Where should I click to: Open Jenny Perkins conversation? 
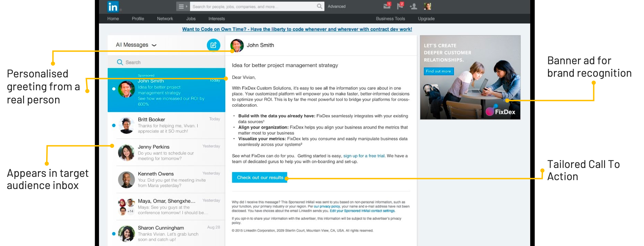coord(166,152)
